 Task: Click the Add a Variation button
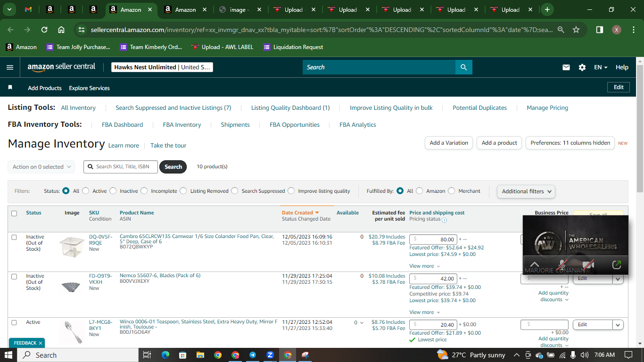[449, 143]
